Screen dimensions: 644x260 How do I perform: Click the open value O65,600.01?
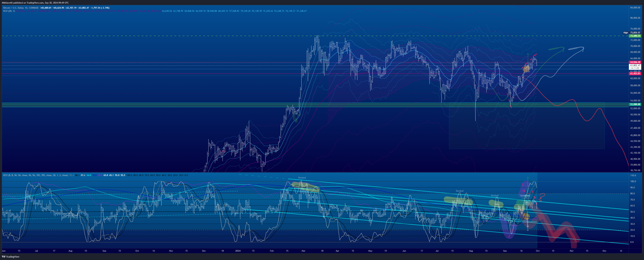[x=46, y=8]
